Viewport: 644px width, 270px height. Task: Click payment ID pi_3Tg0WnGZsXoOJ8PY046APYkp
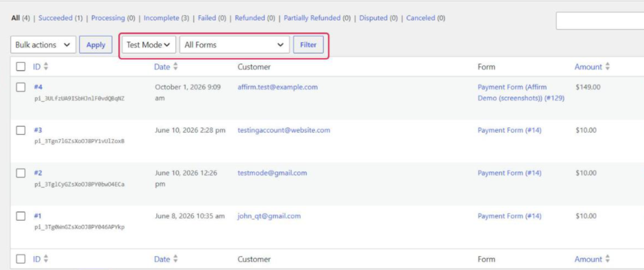click(79, 227)
